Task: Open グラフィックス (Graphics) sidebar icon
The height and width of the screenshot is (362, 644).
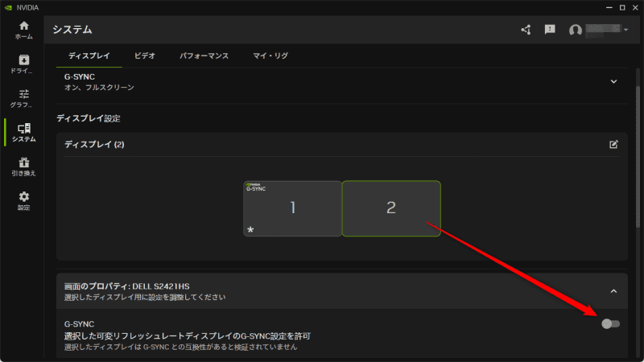Action: click(x=23, y=98)
